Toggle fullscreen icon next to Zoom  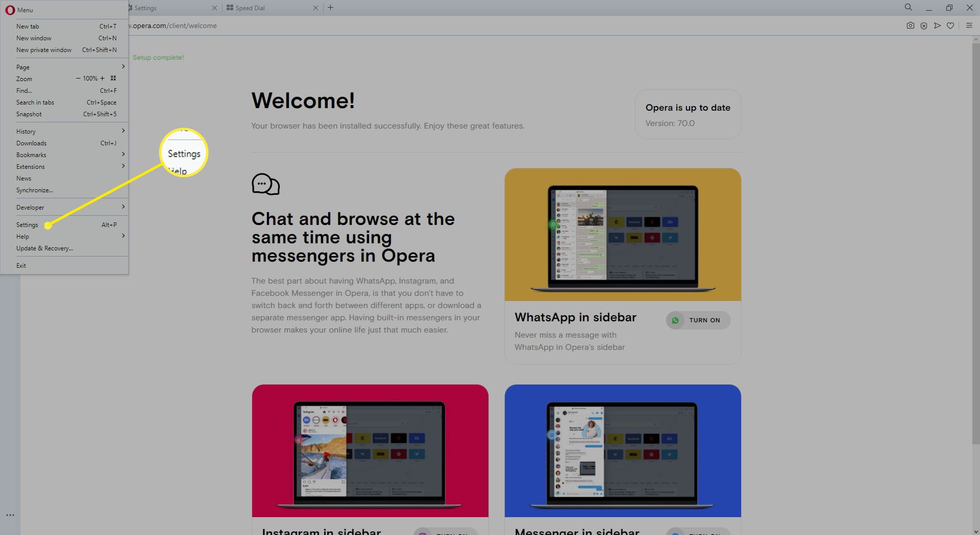[113, 79]
